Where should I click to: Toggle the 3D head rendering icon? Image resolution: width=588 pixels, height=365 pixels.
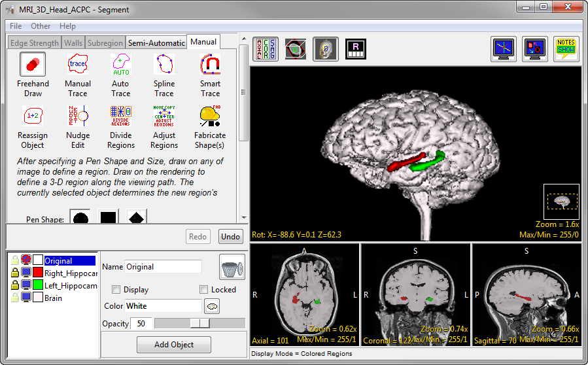pos(326,49)
